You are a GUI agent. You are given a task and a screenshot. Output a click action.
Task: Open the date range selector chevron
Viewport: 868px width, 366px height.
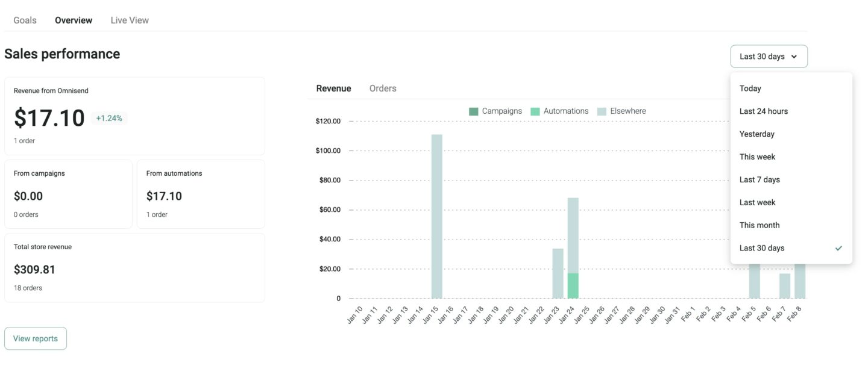(x=795, y=56)
